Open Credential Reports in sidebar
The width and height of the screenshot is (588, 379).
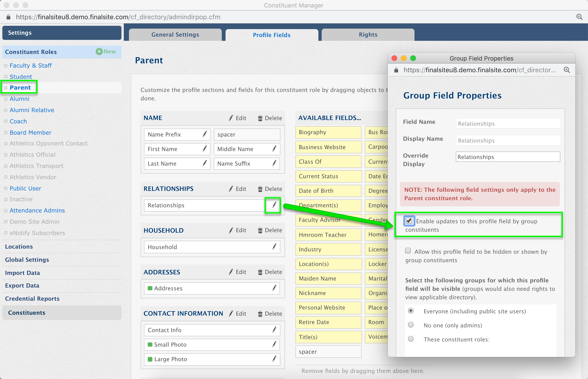32,299
